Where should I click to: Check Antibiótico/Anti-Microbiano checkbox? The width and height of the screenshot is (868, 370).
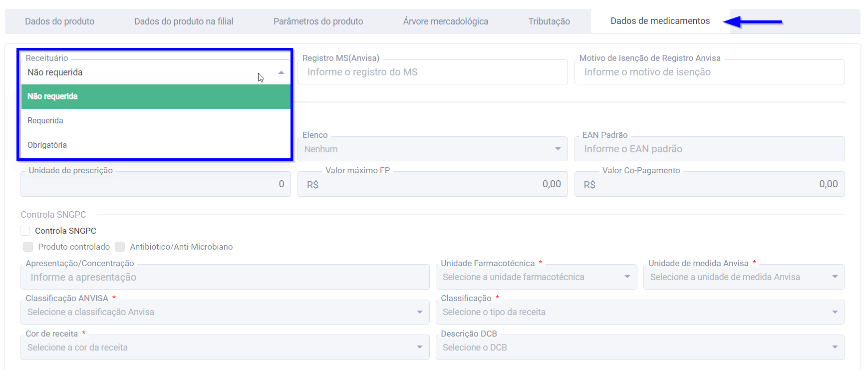(x=120, y=247)
